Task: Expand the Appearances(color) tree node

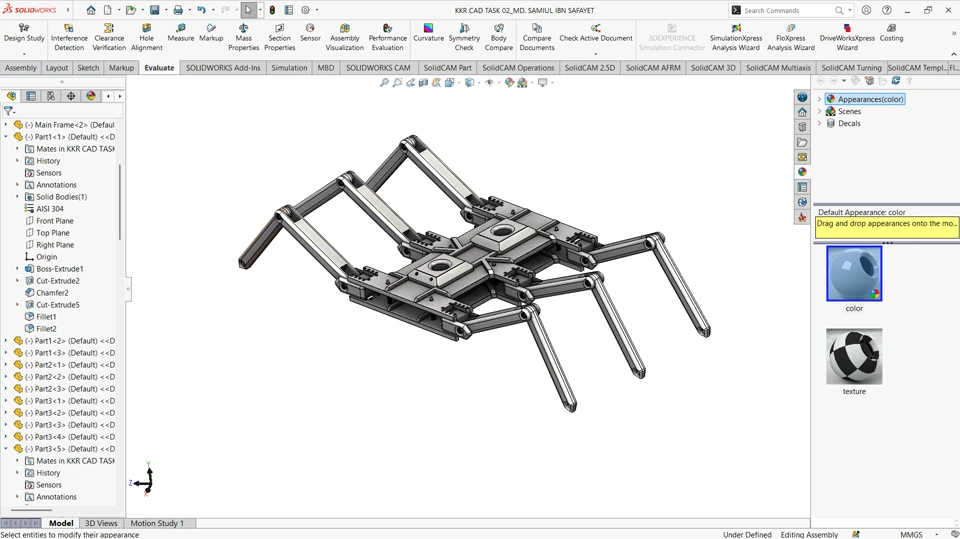Action: pyautogui.click(x=819, y=99)
